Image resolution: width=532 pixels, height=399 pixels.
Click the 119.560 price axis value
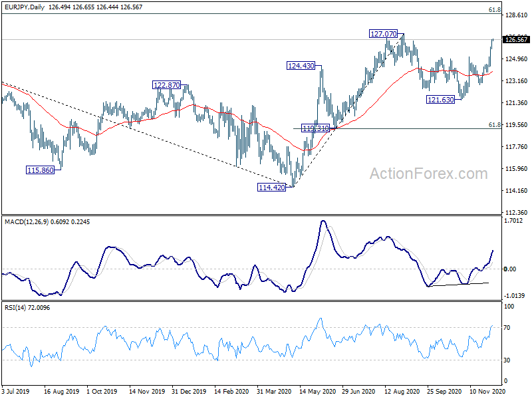(x=517, y=124)
